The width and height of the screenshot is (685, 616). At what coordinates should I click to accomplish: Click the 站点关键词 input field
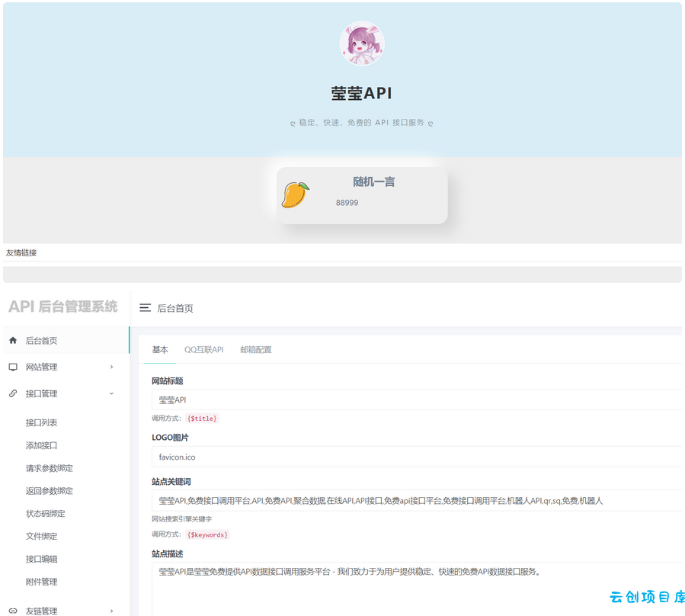click(417, 501)
